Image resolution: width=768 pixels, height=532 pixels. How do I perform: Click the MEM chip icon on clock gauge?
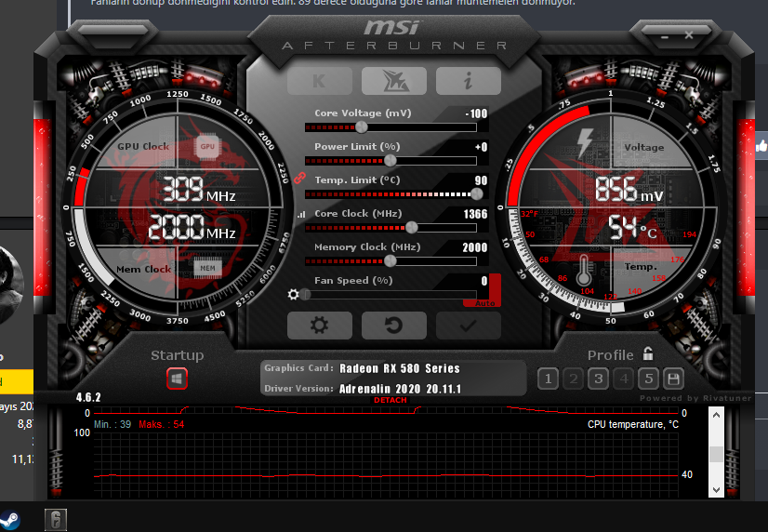pos(207,268)
